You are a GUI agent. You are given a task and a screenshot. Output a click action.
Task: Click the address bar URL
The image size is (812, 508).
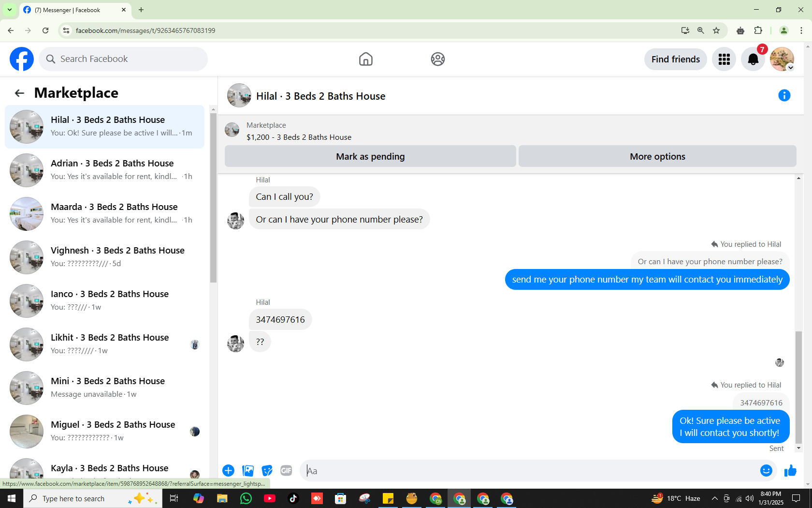coord(145,30)
